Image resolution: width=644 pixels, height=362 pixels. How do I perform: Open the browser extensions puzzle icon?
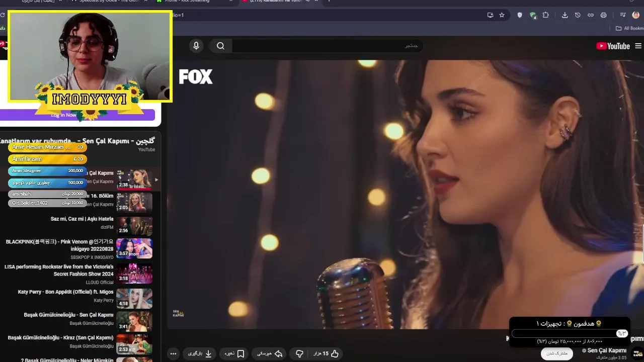[545, 15]
